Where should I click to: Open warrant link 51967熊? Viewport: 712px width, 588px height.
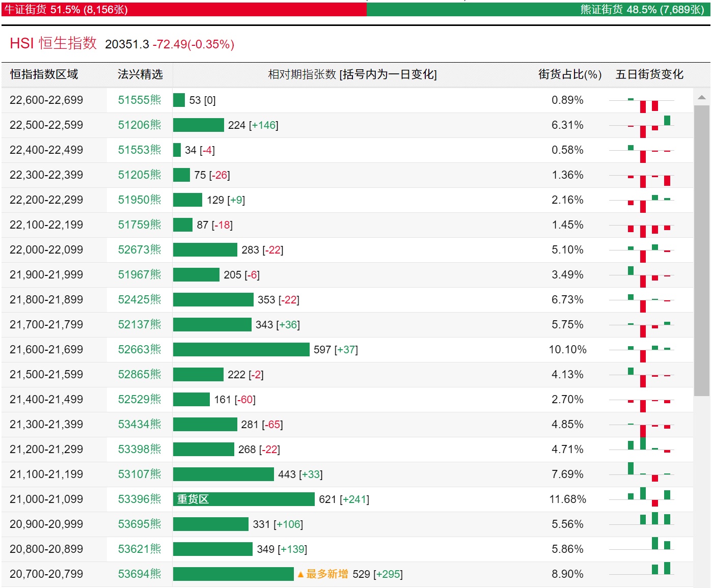(140, 274)
